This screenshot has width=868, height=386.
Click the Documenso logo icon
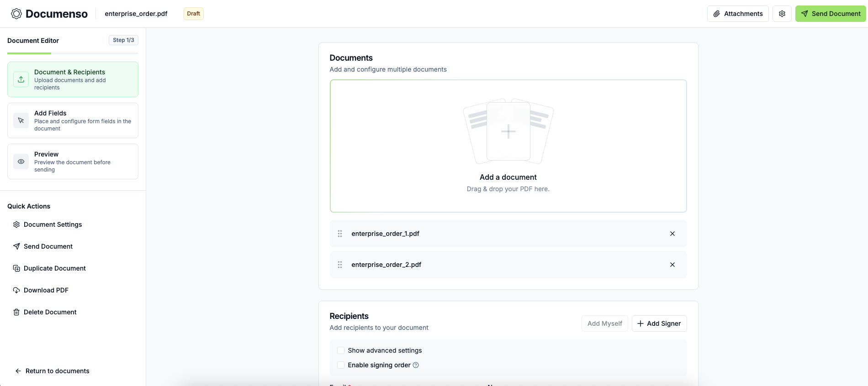point(16,14)
